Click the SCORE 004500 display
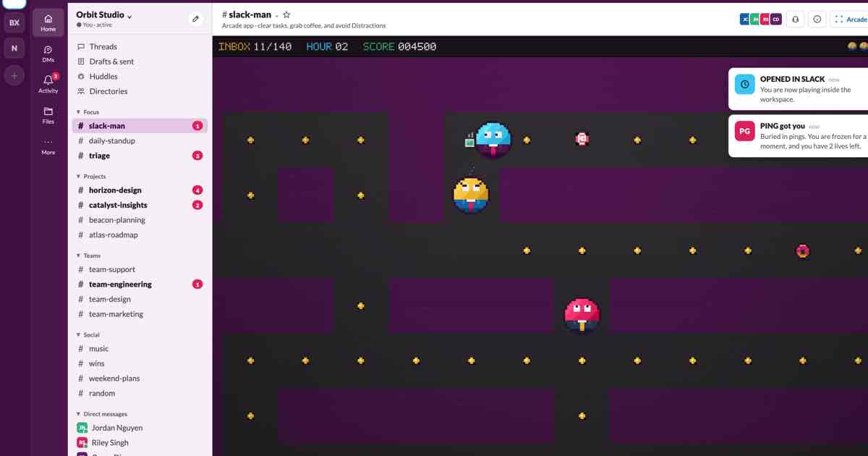 point(399,46)
